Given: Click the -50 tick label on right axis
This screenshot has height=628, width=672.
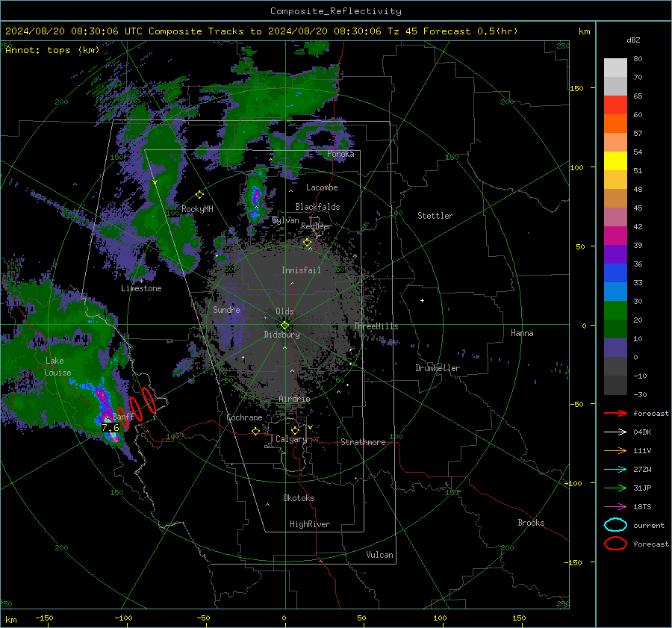Looking at the screenshot, I should (576, 404).
